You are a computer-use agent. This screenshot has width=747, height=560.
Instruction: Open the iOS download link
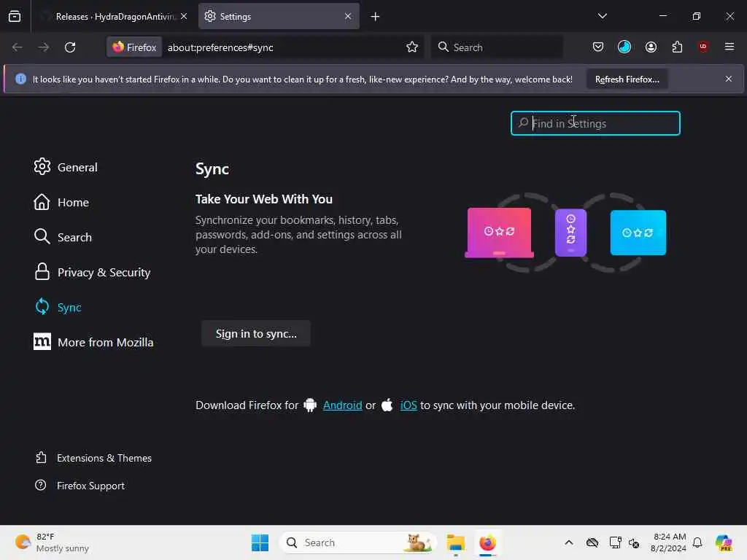click(x=409, y=405)
